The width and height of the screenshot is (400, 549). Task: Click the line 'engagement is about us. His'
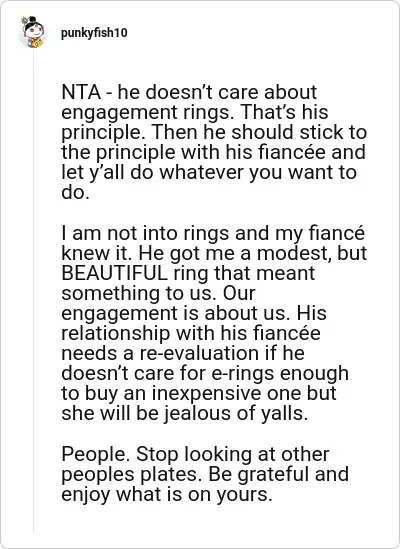(194, 313)
